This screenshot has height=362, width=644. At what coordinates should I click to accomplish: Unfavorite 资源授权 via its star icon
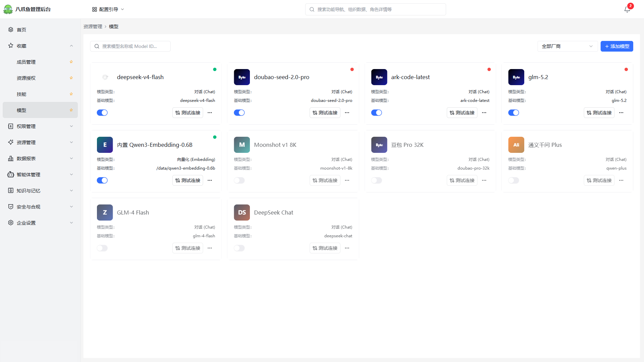coord(71,78)
